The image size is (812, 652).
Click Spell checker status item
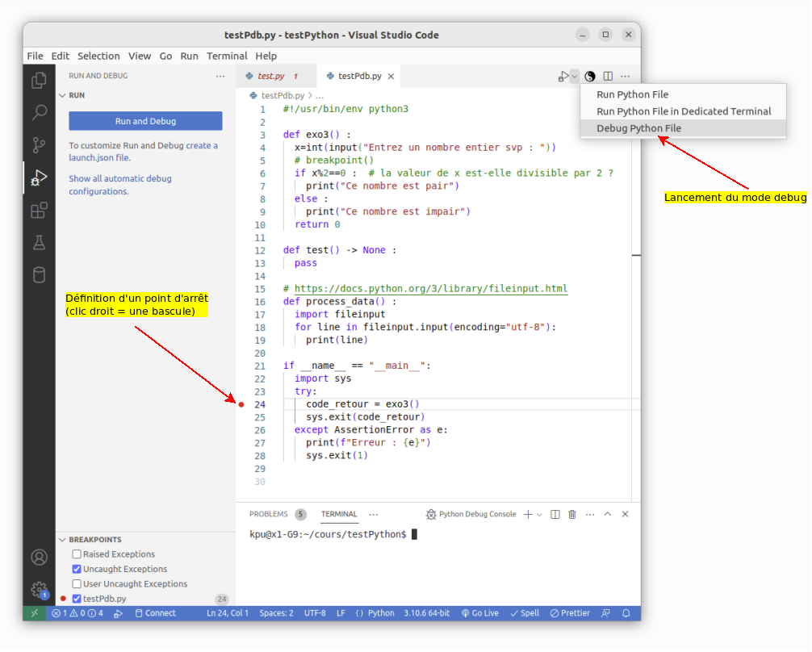525,614
